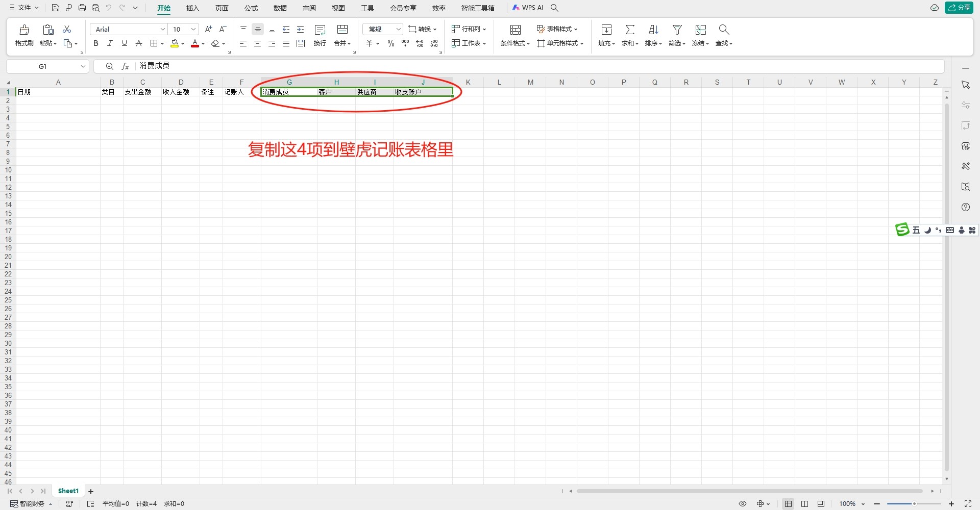Click the Share (分享) button
This screenshot has height=510, width=980.
pos(959,8)
